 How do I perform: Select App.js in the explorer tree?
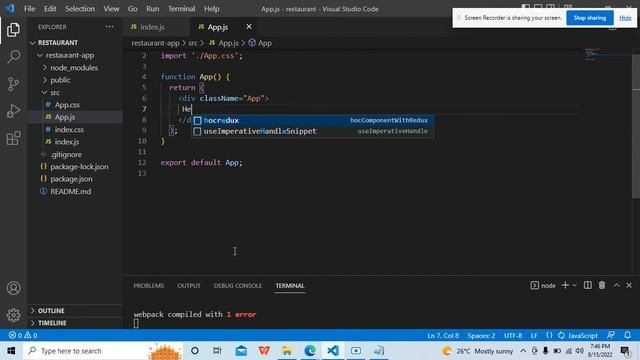pos(75,117)
